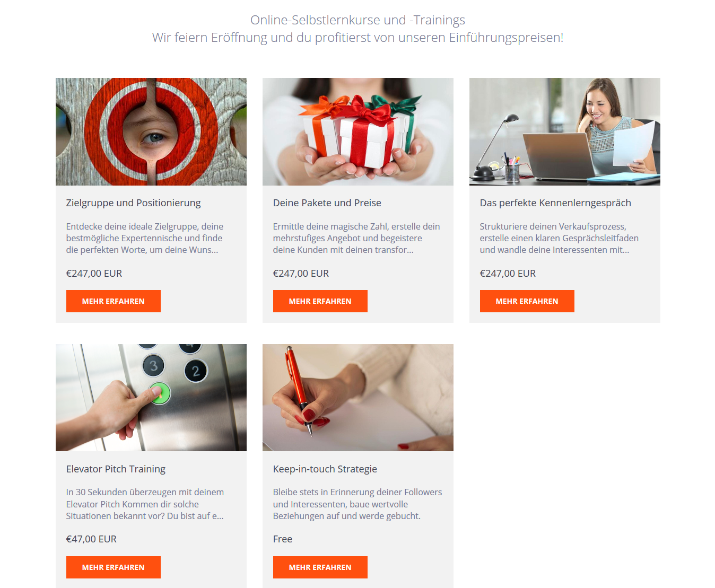Click the Free price label
715x588 pixels.
283,539
